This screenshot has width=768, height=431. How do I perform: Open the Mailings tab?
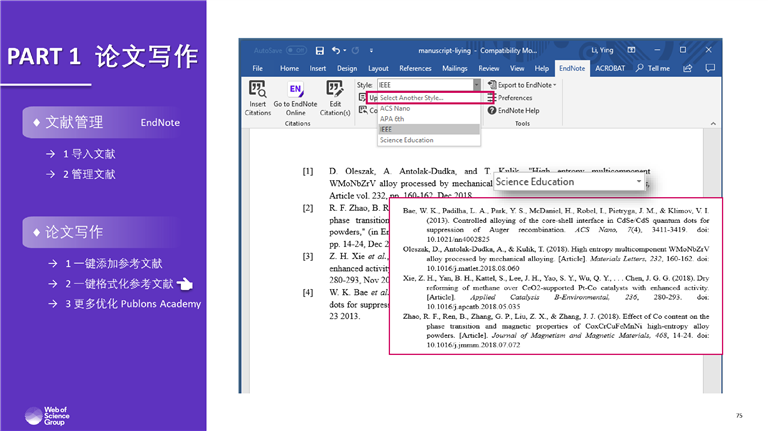coord(455,69)
